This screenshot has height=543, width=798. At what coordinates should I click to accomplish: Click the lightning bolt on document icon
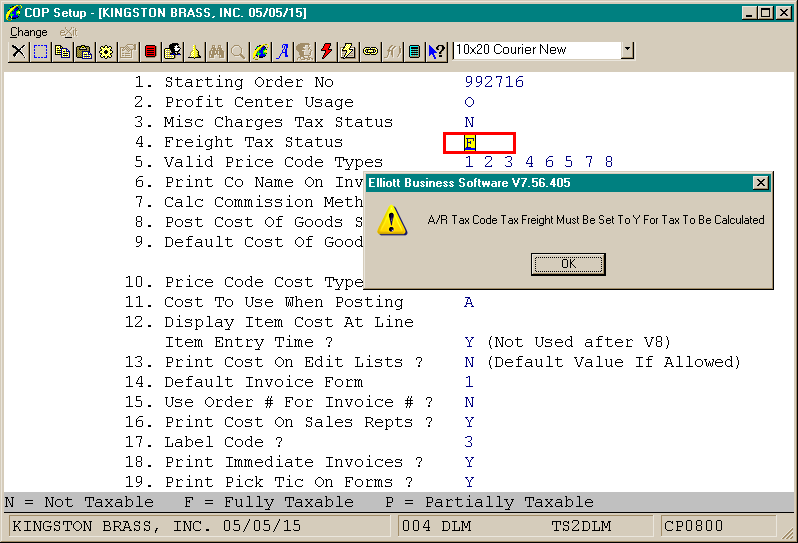(x=348, y=51)
